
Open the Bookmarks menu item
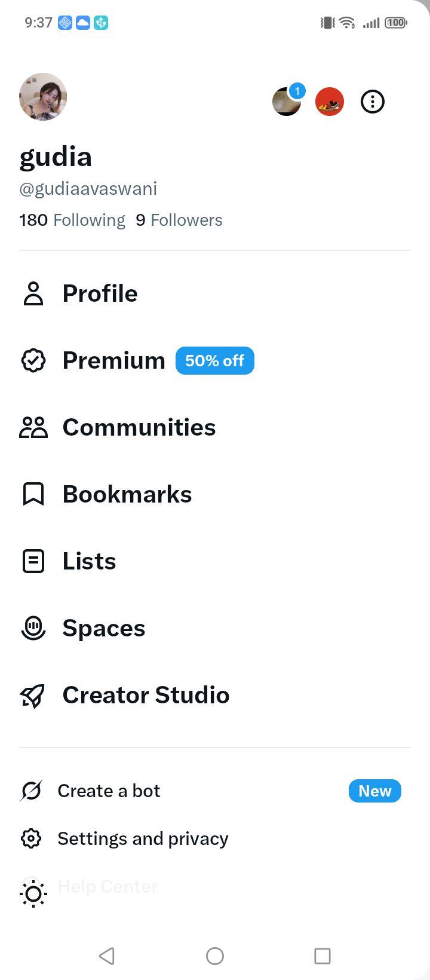[215, 494]
